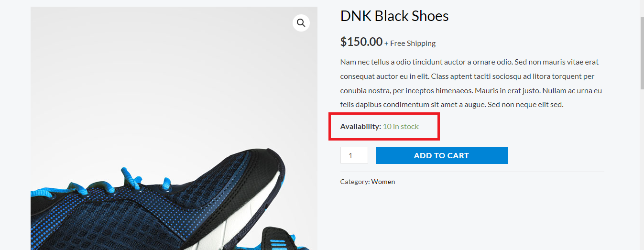Click the $150.00 price text
Viewport: 644px width, 250px height.
[361, 42]
